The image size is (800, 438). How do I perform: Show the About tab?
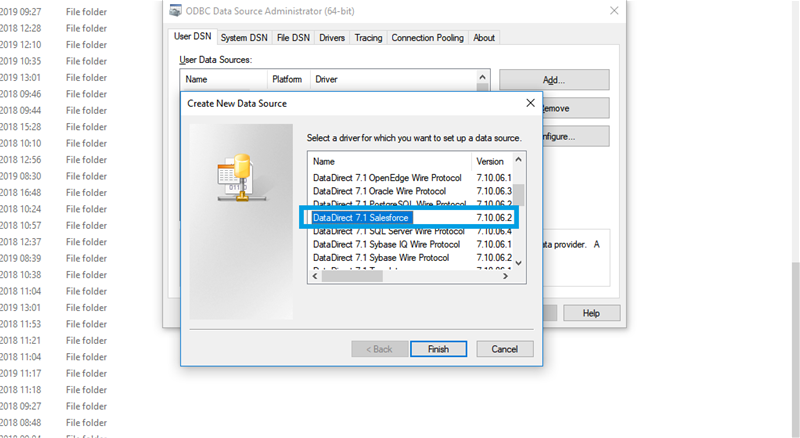pyautogui.click(x=484, y=38)
